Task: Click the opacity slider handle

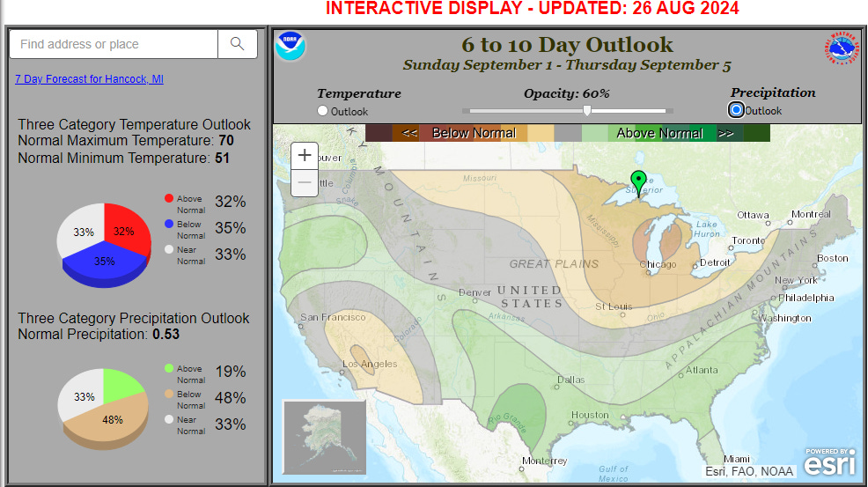Action: [587, 110]
